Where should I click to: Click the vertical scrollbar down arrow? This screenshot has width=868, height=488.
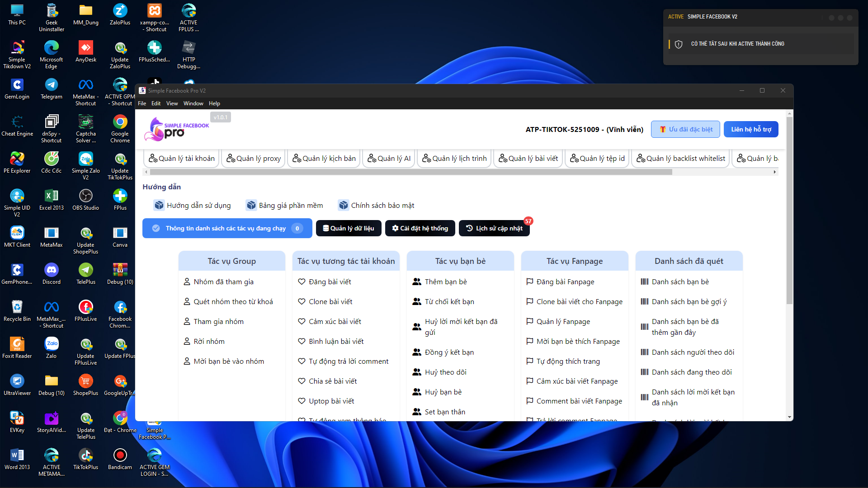[x=789, y=417]
